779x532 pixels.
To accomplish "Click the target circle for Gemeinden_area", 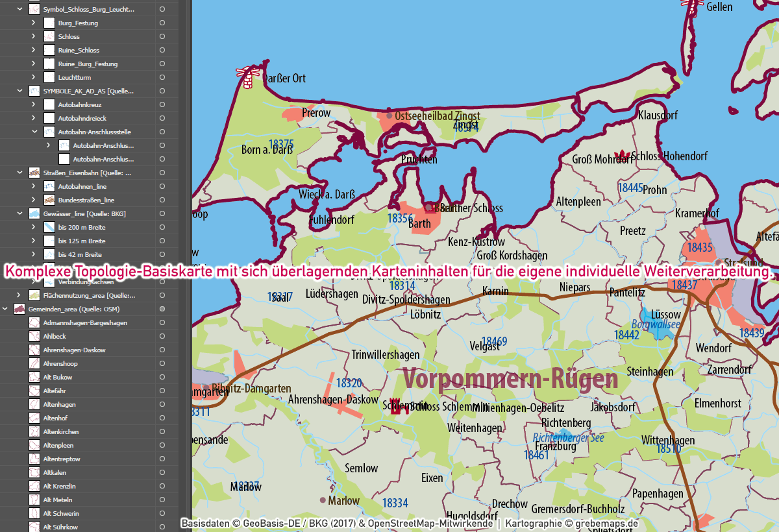I will coord(161,309).
